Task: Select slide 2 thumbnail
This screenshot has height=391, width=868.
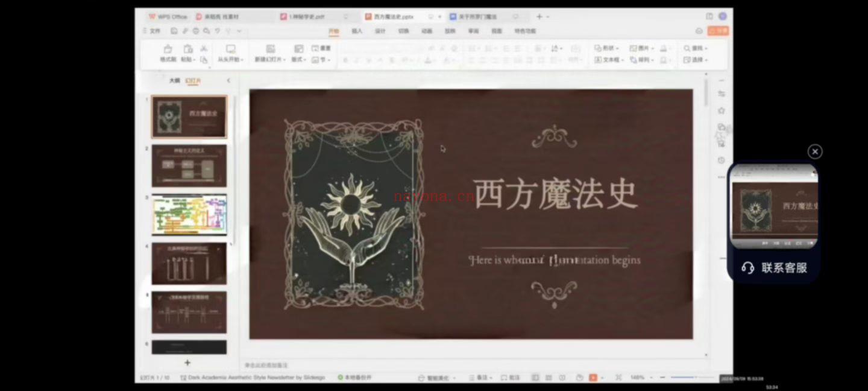Action: (189, 165)
